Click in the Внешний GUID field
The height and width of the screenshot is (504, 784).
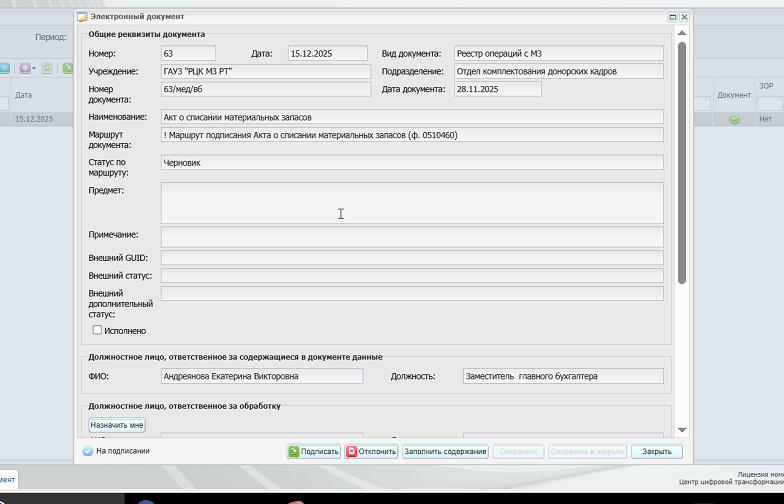coord(412,258)
